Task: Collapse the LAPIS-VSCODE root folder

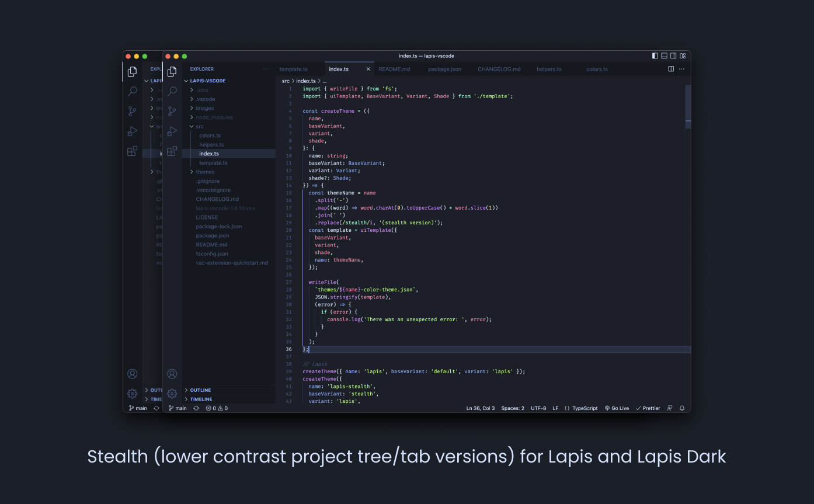Action: click(229, 81)
